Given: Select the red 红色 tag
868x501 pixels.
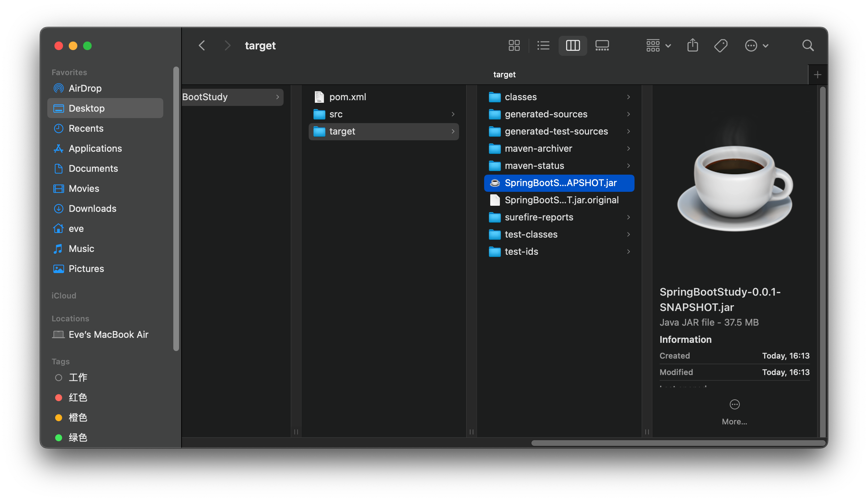Looking at the screenshot, I should point(78,398).
